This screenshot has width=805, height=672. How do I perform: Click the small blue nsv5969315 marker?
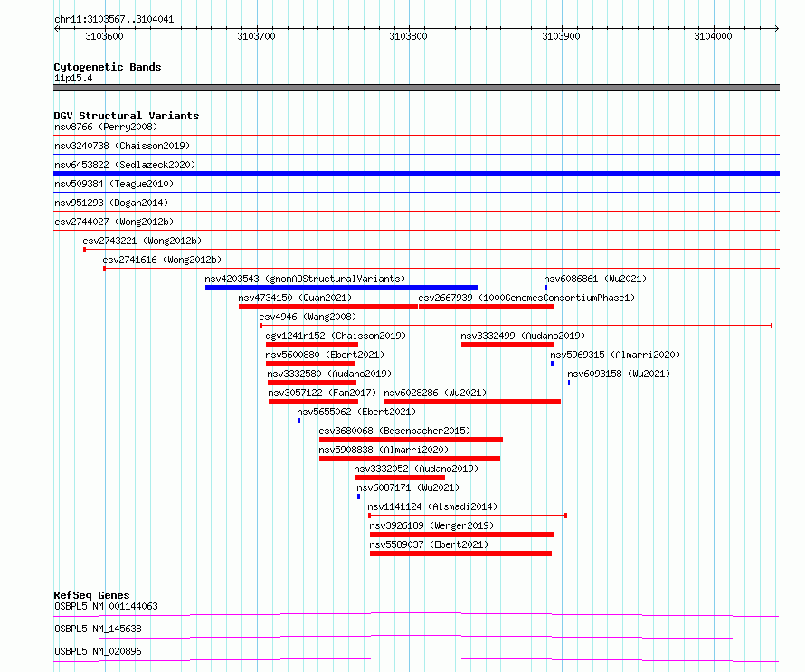tap(552, 364)
